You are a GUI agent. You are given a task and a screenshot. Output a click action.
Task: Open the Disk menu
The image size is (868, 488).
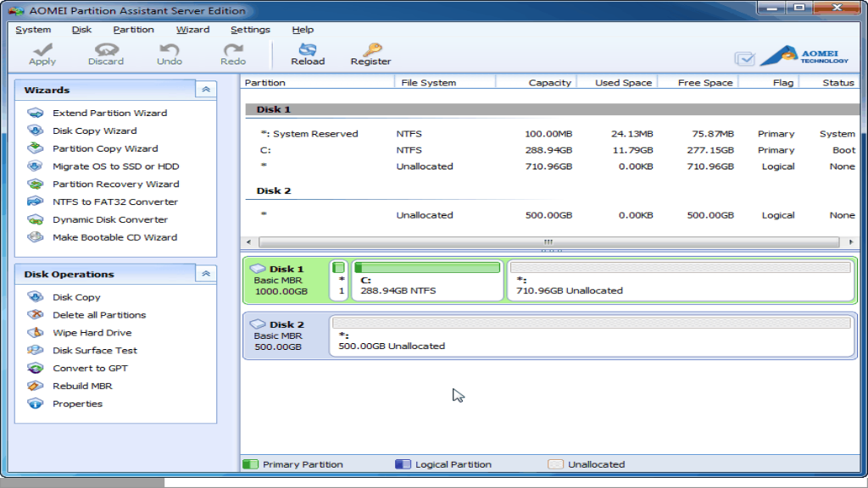coord(81,30)
